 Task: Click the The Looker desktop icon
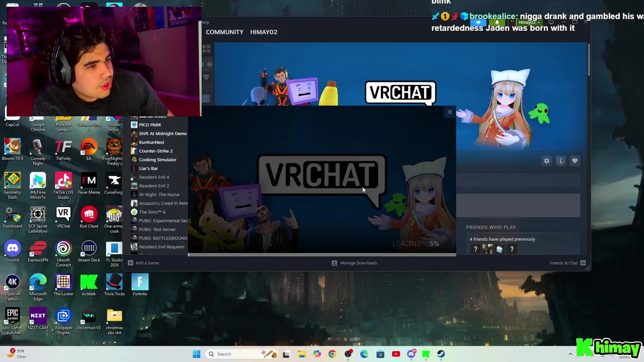coord(63,285)
